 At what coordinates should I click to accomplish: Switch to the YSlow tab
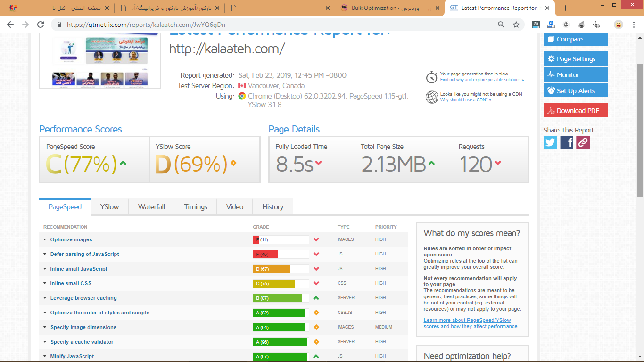coord(109,206)
